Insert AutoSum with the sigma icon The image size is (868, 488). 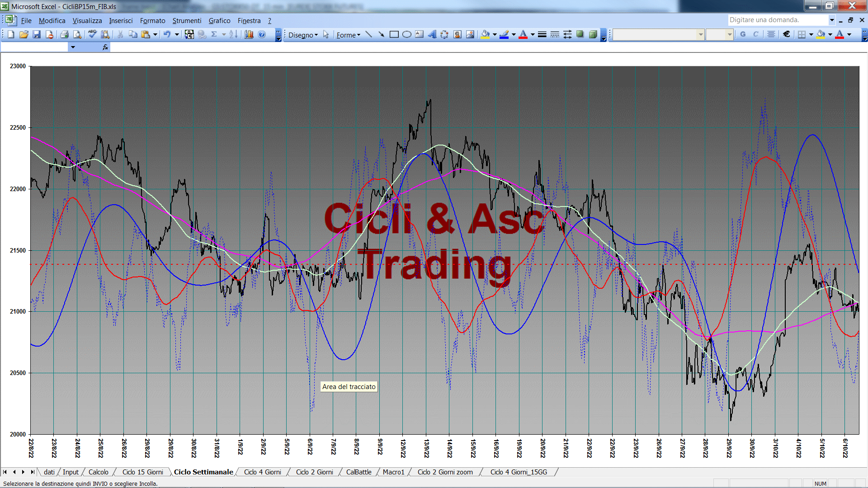(214, 34)
